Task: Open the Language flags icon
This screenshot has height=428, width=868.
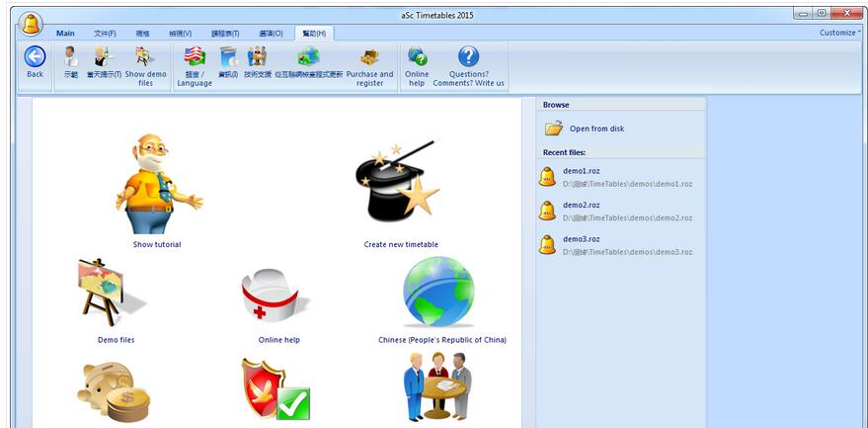Action: point(195,56)
